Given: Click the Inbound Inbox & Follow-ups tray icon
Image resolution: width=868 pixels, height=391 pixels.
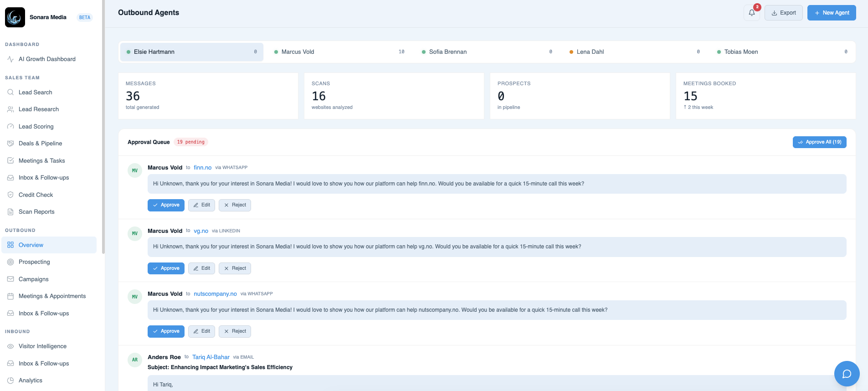Looking at the screenshot, I should point(10,364).
